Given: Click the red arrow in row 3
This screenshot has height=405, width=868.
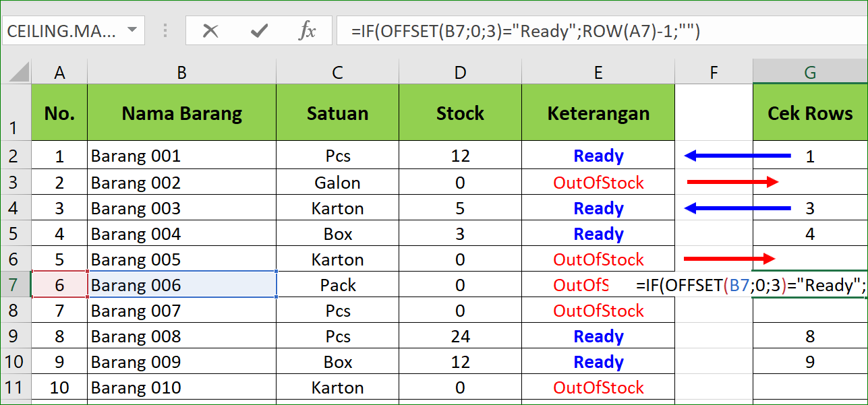Looking at the screenshot, I should 733,182.
